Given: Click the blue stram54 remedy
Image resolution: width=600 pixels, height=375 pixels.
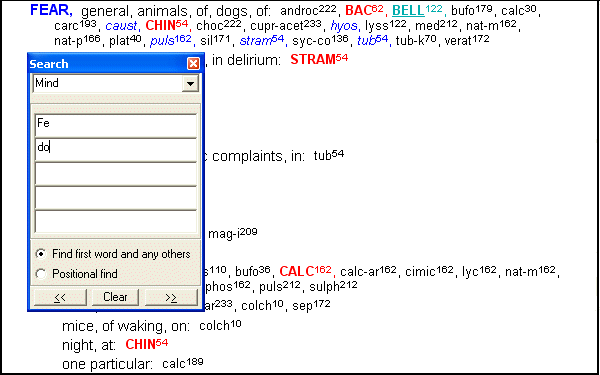Looking at the screenshot, I should (x=262, y=40).
